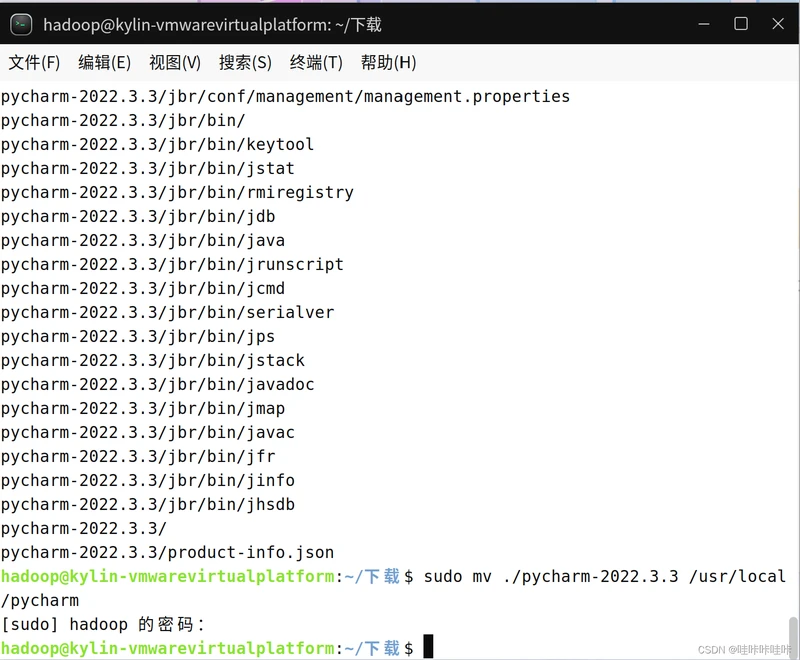This screenshot has width=800, height=660.
Task: Open the 视图(V) menu
Action: [175, 62]
